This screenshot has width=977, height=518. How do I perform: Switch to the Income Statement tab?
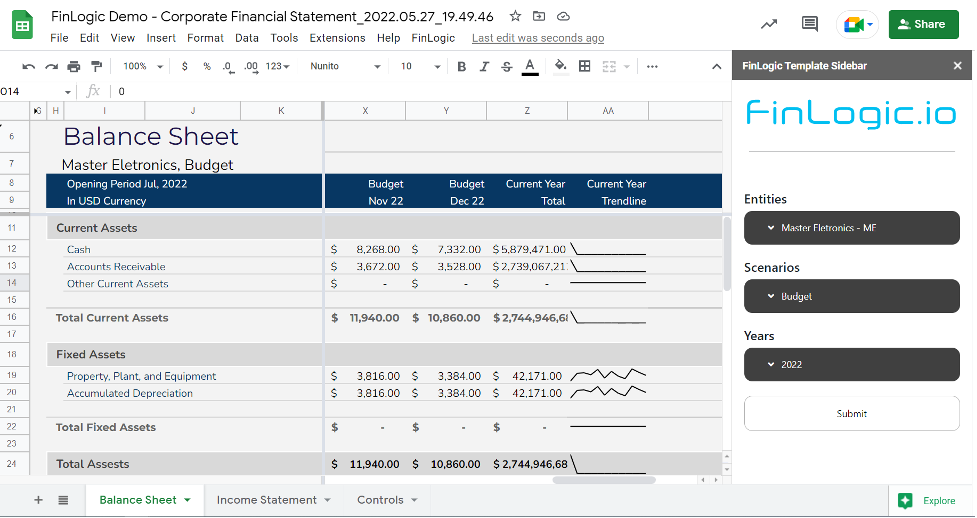pyautogui.click(x=274, y=500)
